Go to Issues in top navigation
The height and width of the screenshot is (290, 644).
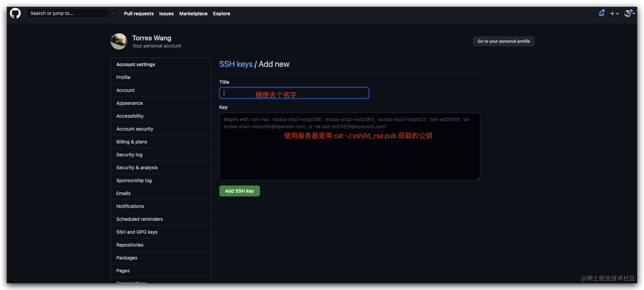click(166, 14)
